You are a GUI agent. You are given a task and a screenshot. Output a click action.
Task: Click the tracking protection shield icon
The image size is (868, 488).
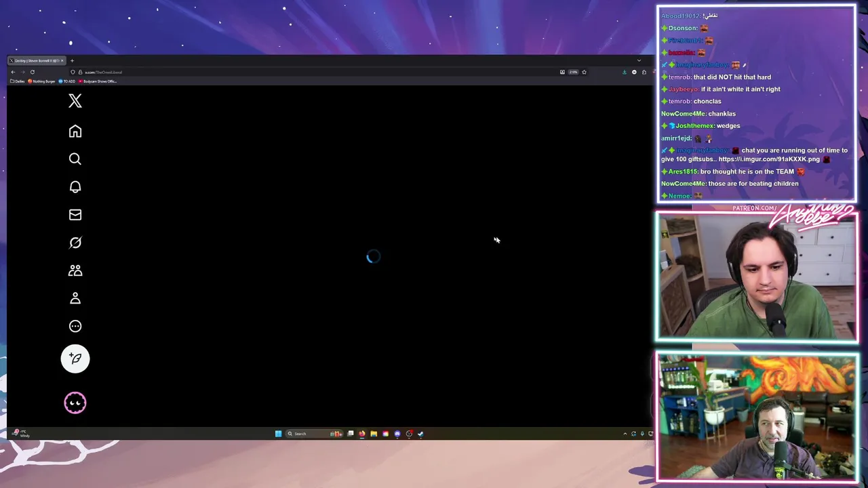(73, 72)
